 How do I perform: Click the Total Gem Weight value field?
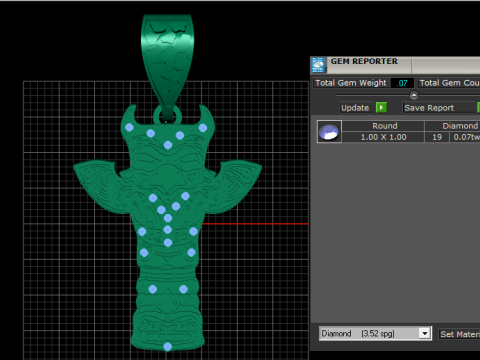[402, 83]
